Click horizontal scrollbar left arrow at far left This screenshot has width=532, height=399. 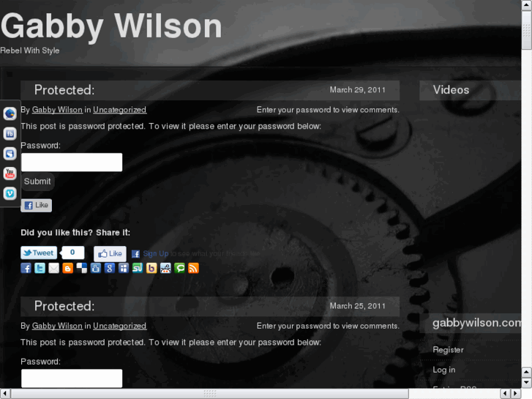coord(5,394)
